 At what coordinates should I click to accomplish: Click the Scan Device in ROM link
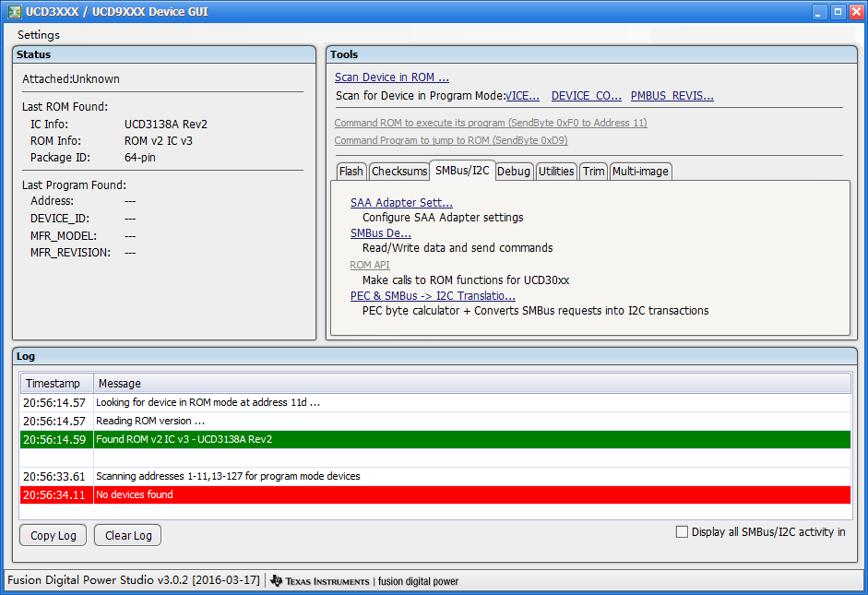(391, 77)
